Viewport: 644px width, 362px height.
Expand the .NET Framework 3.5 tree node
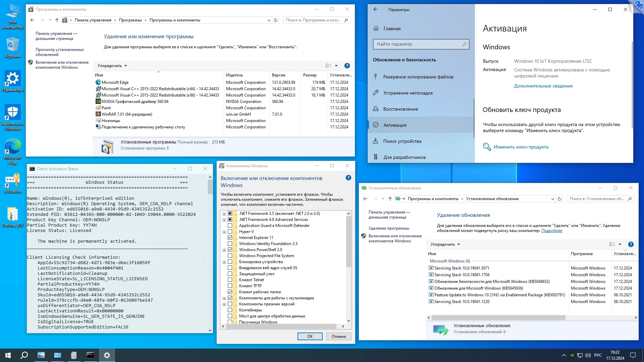pos(224,214)
